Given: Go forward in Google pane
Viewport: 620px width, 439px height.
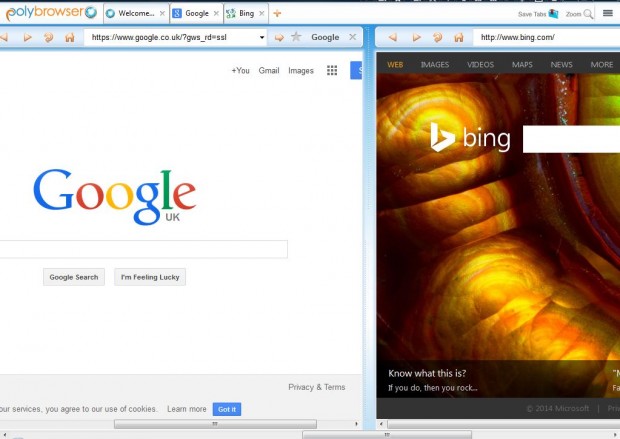Looking at the screenshot, I should [27, 37].
